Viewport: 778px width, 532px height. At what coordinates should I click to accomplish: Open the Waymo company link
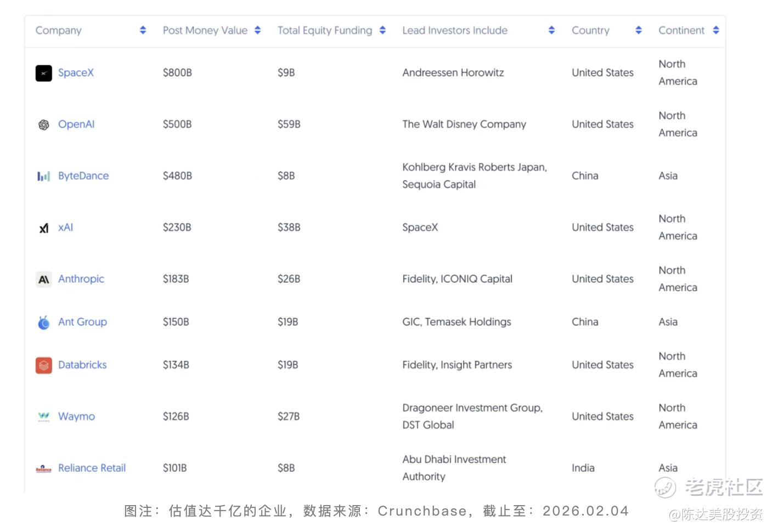tap(76, 416)
